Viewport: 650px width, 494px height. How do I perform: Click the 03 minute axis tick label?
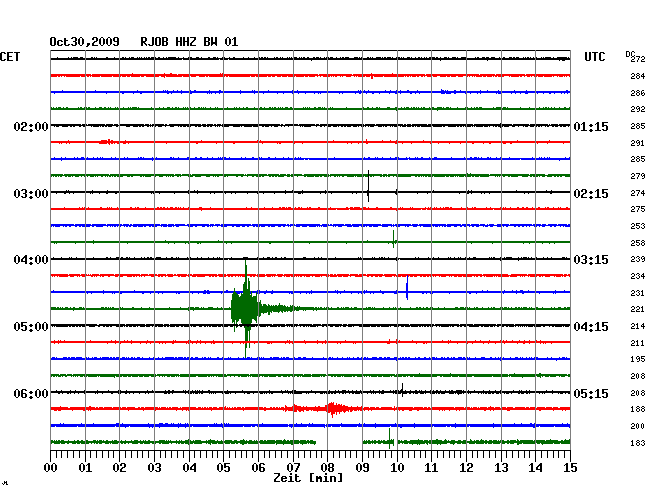pyautogui.click(x=154, y=468)
